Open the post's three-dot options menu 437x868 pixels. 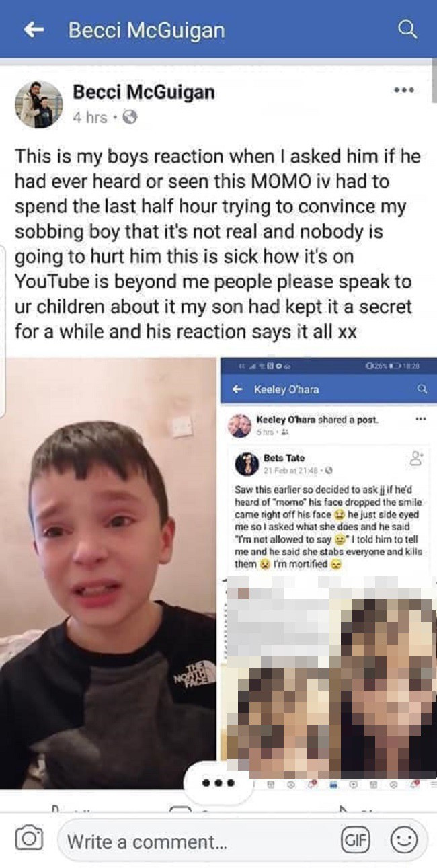tap(403, 91)
